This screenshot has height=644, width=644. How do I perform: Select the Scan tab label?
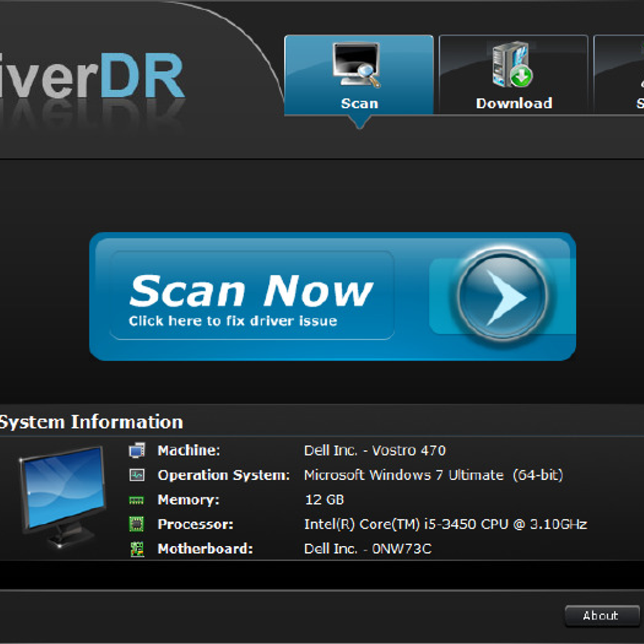359,104
